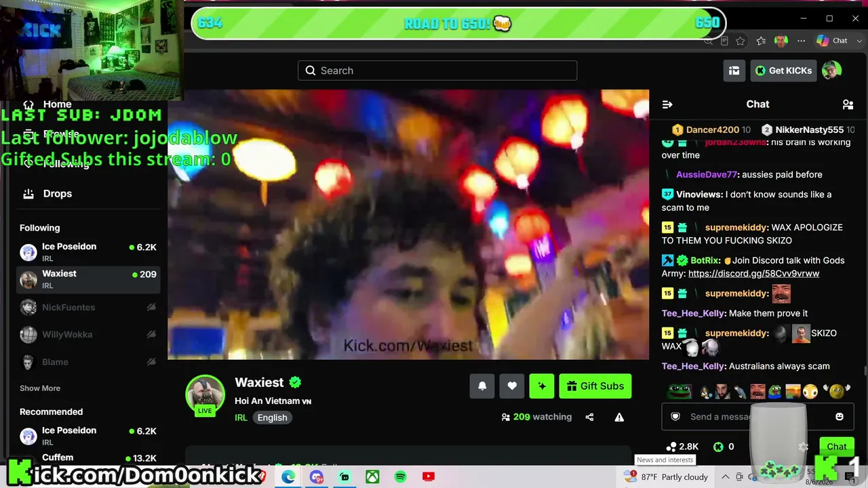Click the chat scrollbar
Screen dimensions: 868x488
[x=865, y=371]
